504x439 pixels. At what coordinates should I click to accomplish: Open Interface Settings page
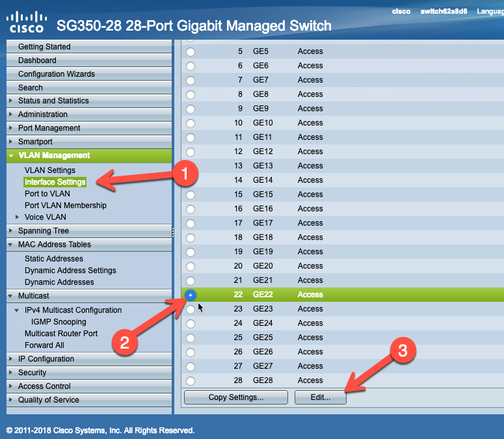55,182
